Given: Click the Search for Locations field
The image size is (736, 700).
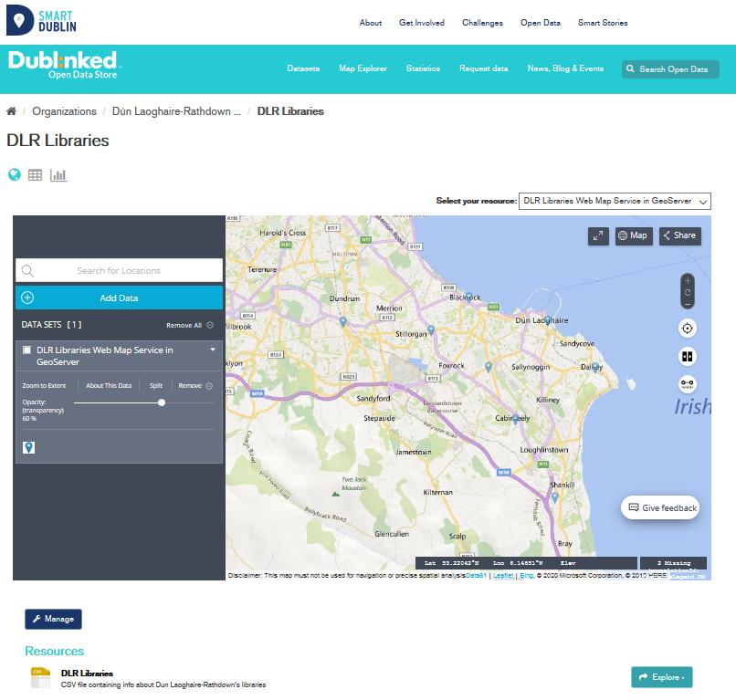Looking at the screenshot, I should [x=119, y=270].
